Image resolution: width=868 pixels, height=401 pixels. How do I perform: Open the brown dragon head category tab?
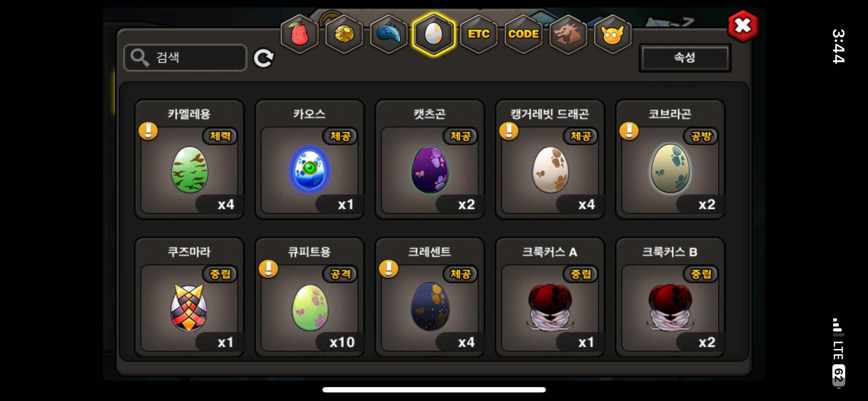[x=568, y=34]
